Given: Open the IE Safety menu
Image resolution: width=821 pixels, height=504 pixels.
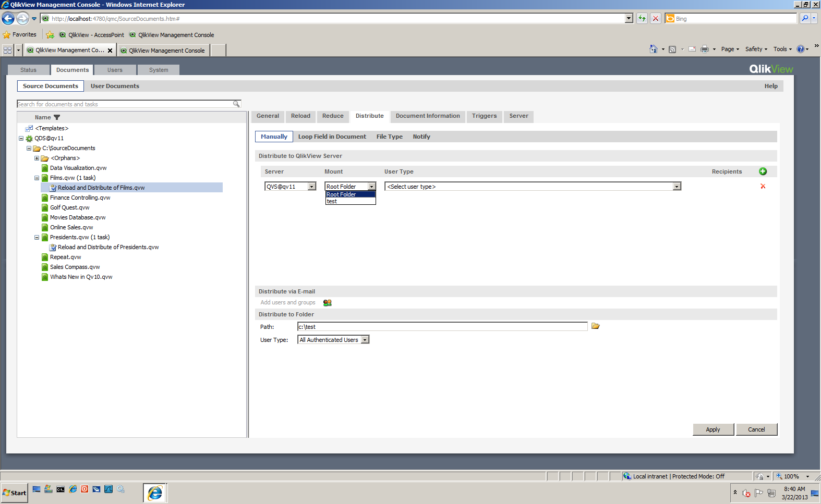Looking at the screenshot, I should 756,49.
